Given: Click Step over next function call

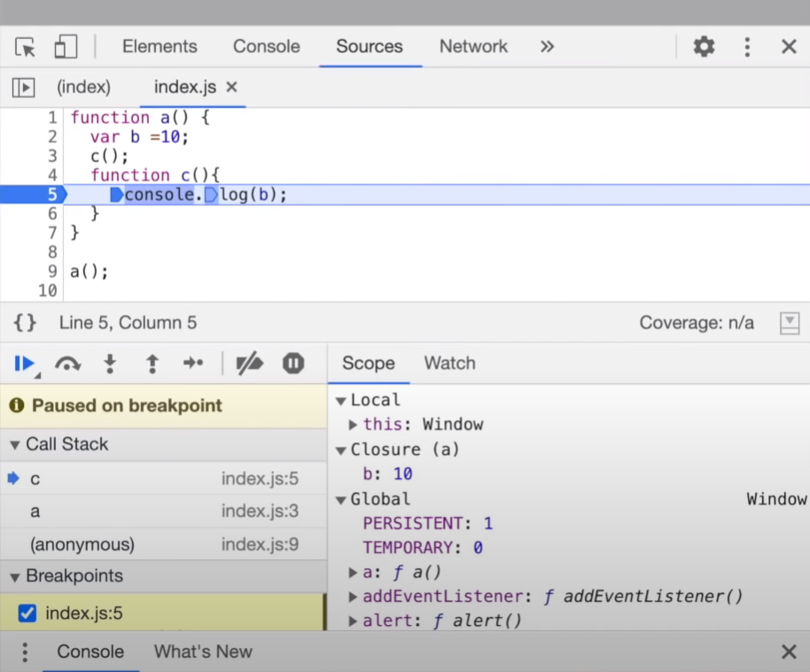Looking at the screenshot, I should click(x=67, y=363).
